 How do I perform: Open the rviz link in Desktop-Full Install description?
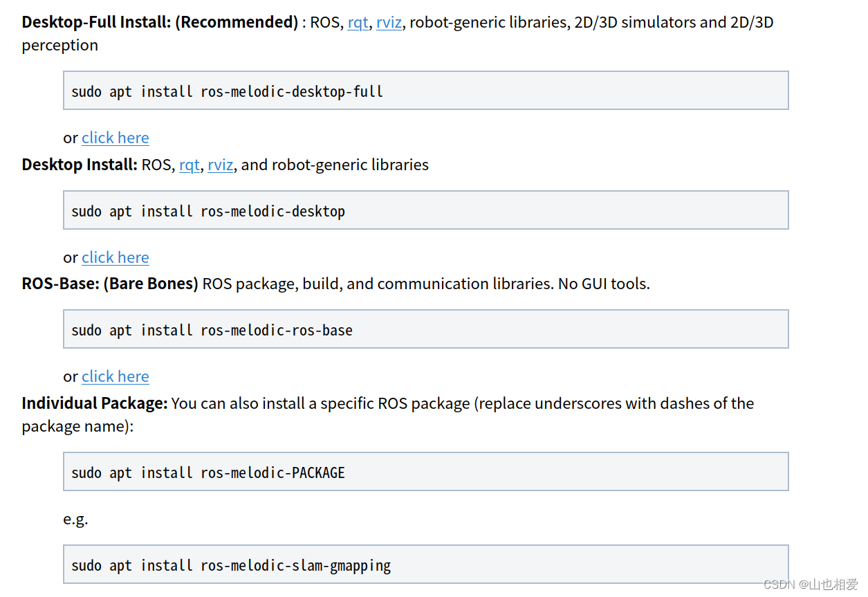coord(389,22)
